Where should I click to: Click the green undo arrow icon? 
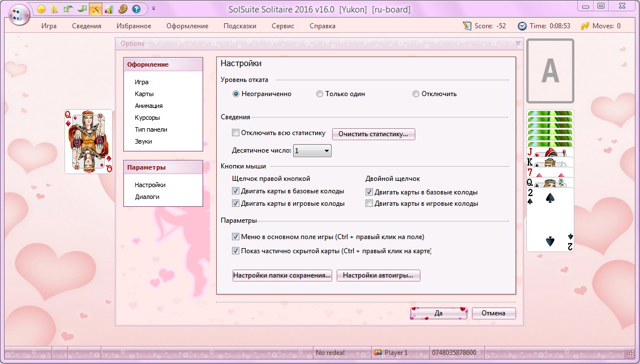click(68, 9)
